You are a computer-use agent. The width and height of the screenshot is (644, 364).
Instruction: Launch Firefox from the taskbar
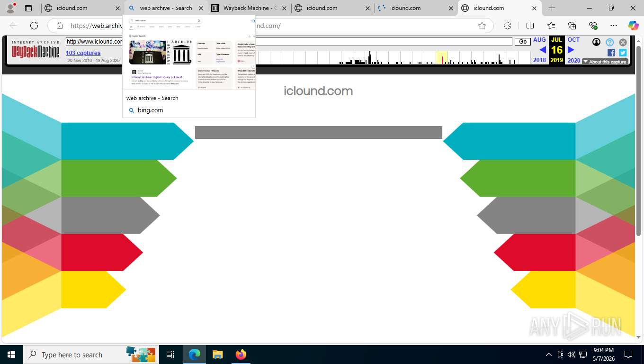tap(241, 355)
